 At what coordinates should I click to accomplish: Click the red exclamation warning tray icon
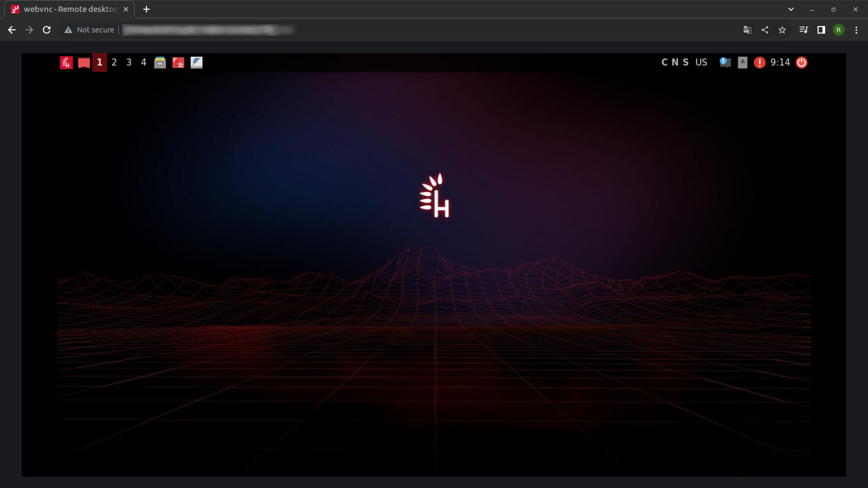click(x=759, y=62)
